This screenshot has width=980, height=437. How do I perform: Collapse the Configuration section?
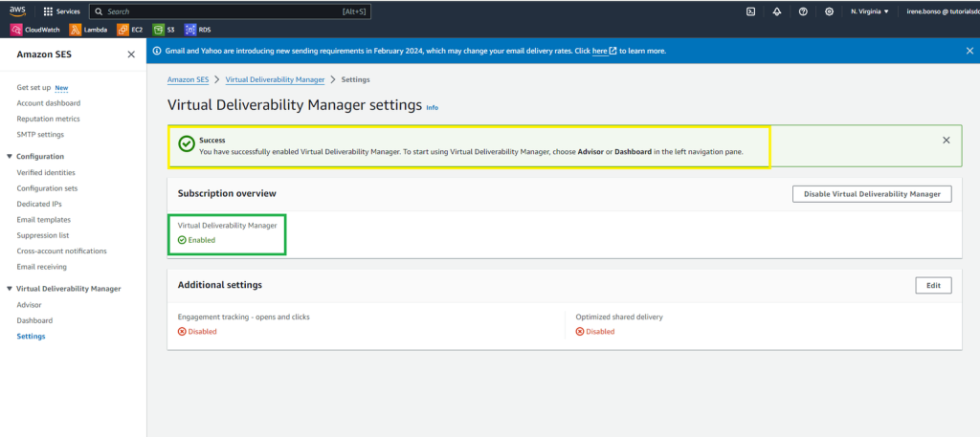point(10,156)
